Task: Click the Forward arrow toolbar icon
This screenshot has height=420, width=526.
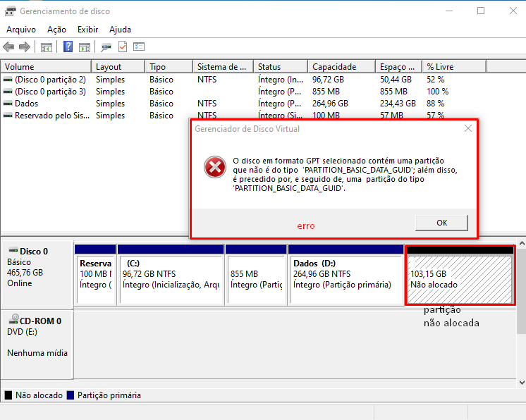Action: [x=25, y=47]
